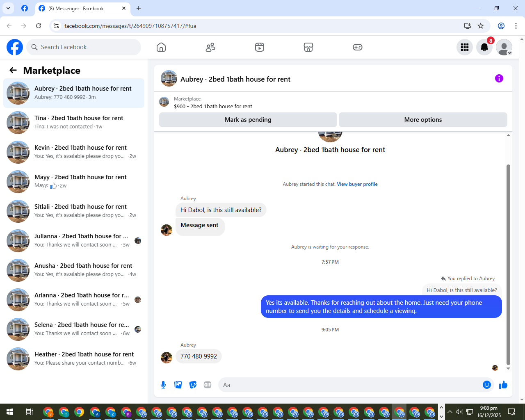Image resolution: width=525 pixels, height=420 pixels.
Task: Switch to the first Facebook tab
Action: pos(25,8)
